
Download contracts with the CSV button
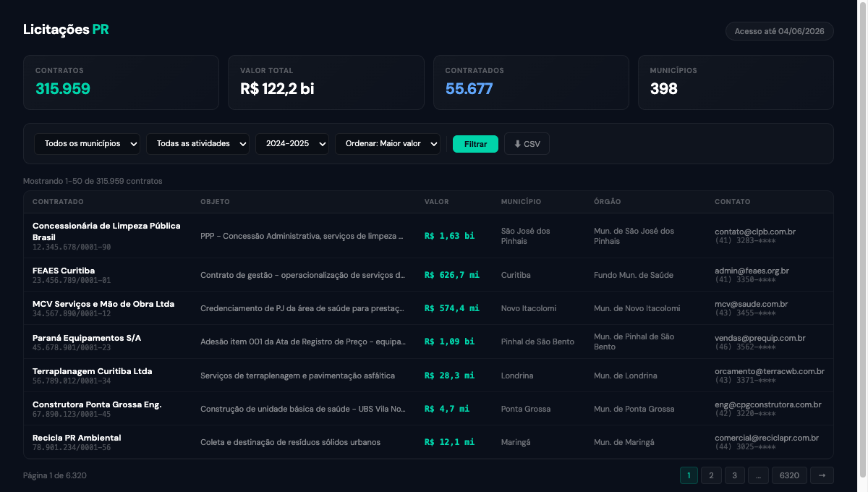[x=527, y=144]
